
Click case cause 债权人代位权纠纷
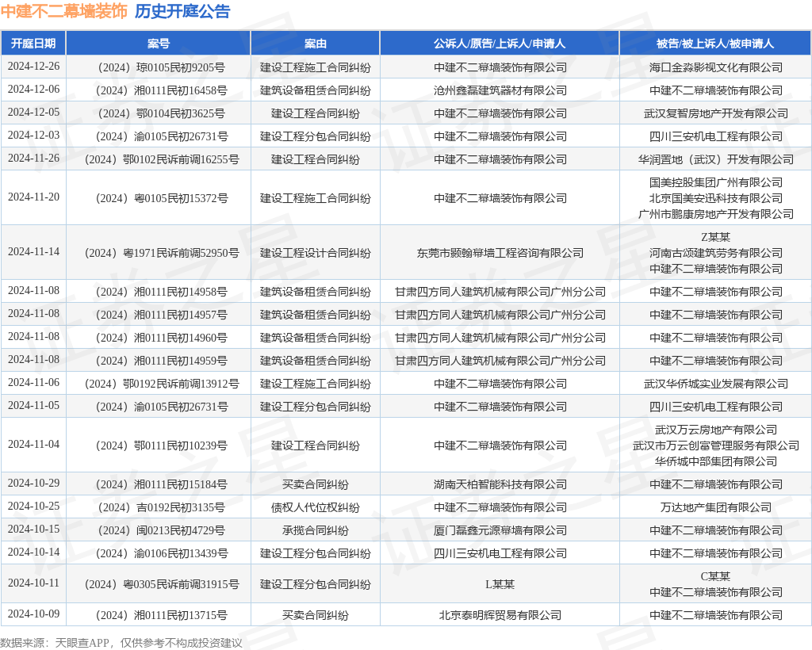point(316,507)
